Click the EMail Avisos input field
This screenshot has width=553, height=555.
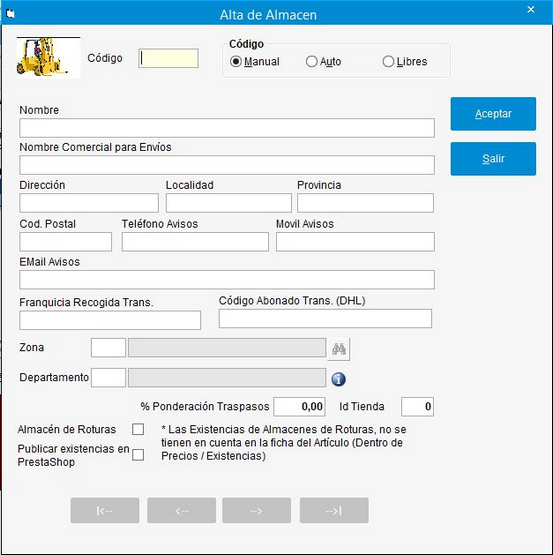pyautogui.click(x=227, y=280)
